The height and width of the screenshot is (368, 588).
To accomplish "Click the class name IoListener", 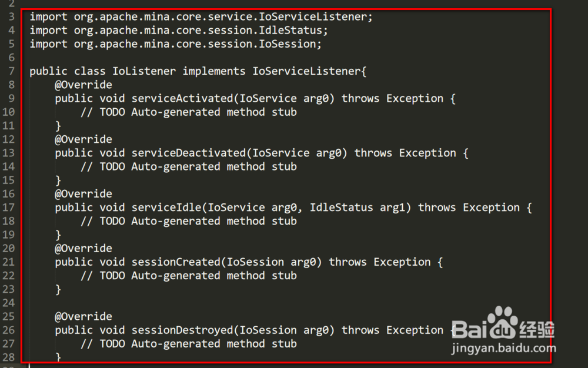I will point(144,71).
